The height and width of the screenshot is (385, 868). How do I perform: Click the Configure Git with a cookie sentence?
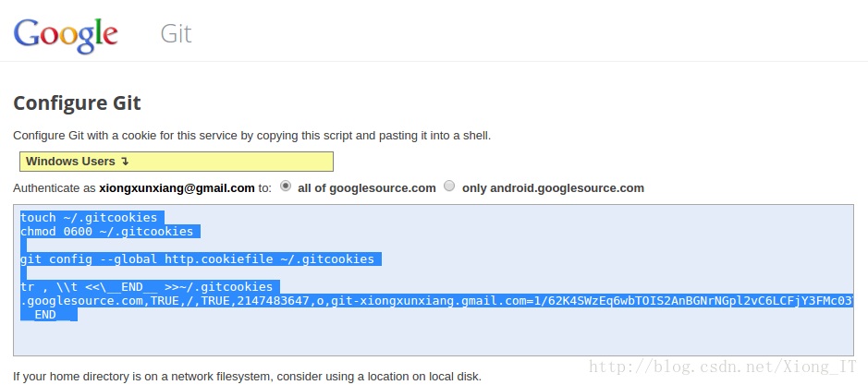pyautogui.click(x=251, y=136)
